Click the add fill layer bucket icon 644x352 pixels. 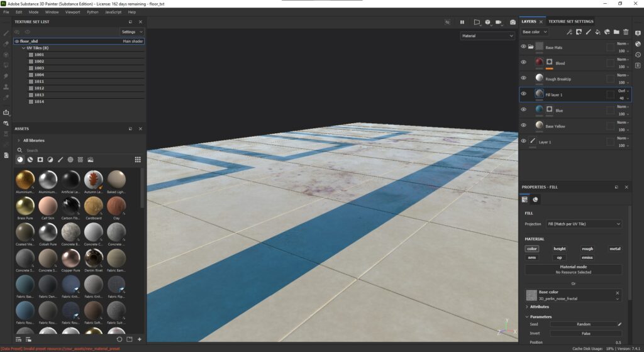(597, 31)
